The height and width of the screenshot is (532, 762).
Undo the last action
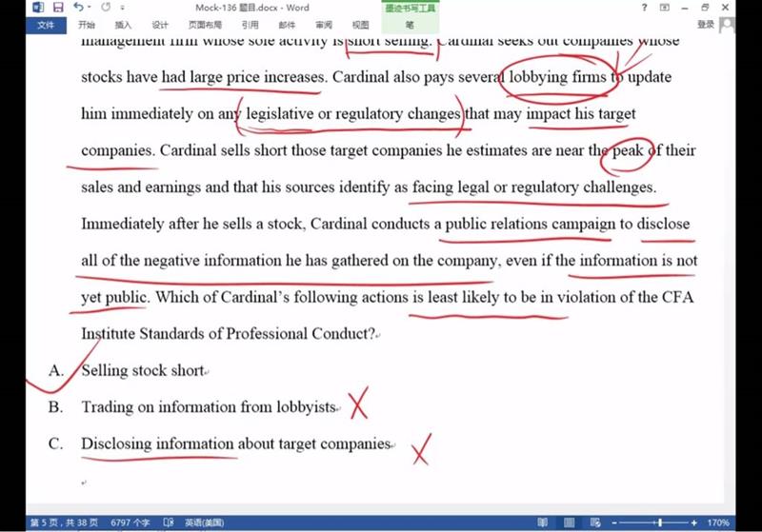[x=78, y=8]
